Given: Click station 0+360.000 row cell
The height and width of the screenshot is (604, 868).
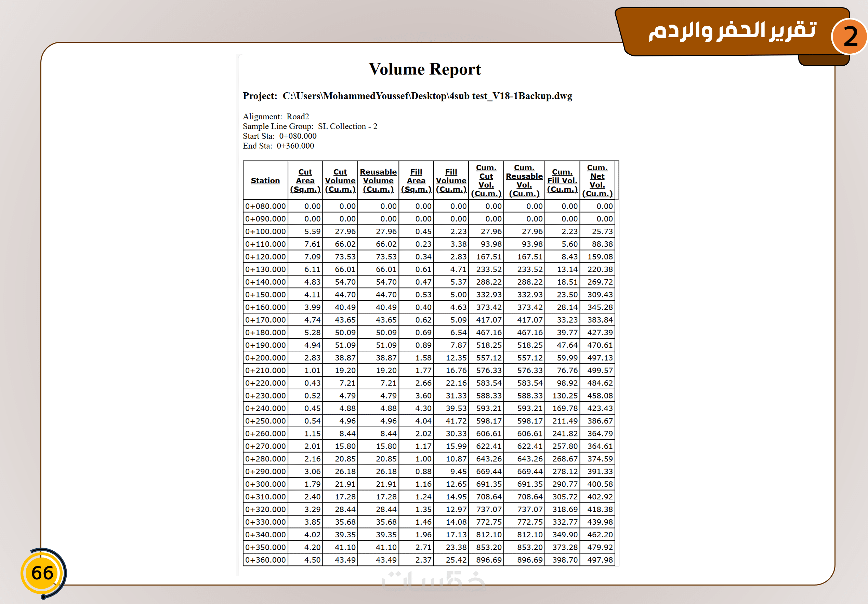Looking at the screenshot, I should pos(265,560).
